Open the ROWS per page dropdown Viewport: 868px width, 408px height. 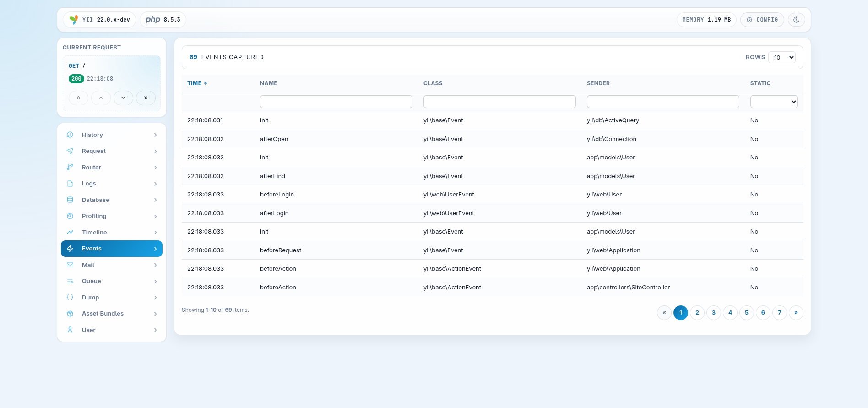[782, 57]
